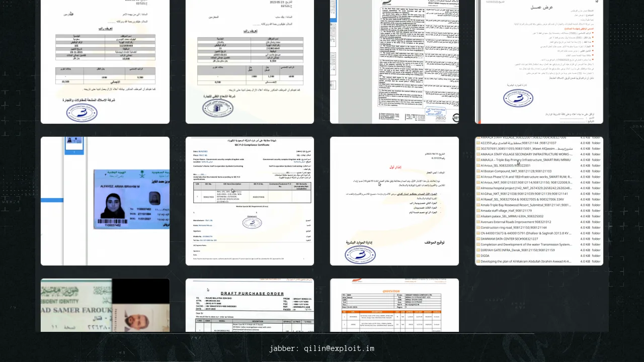
Task: Open the folder listing screenshot thumbnail
Action: [539, 201]
